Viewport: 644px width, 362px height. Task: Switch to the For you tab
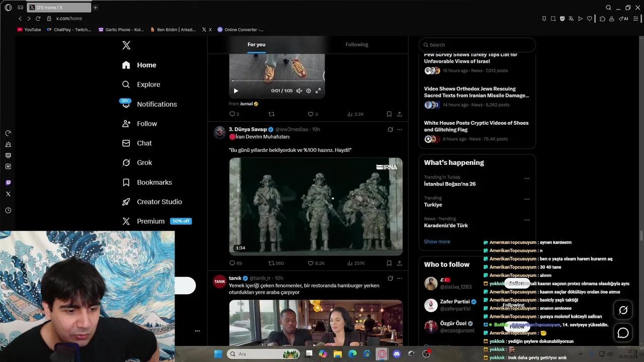click(x=256, y=45)
